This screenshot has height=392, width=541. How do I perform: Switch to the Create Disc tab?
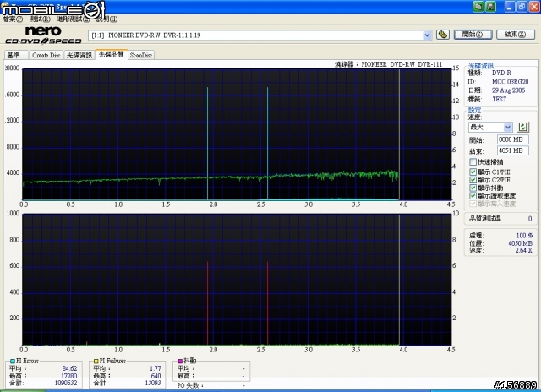[46, 55]
